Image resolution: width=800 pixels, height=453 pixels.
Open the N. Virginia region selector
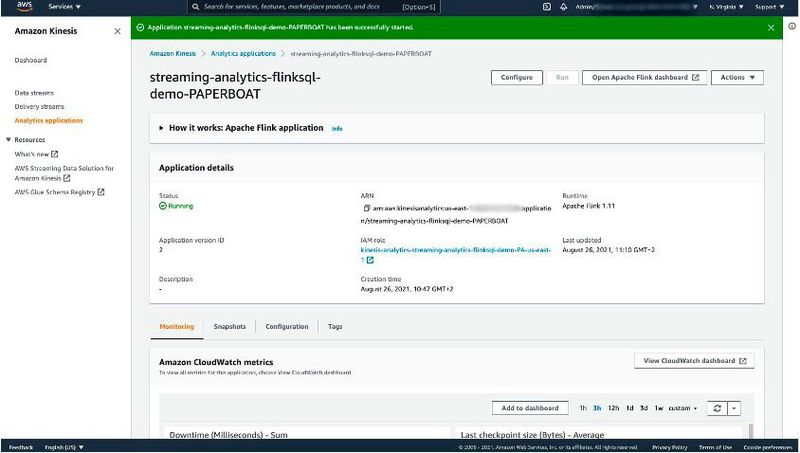tap(726, 7)
